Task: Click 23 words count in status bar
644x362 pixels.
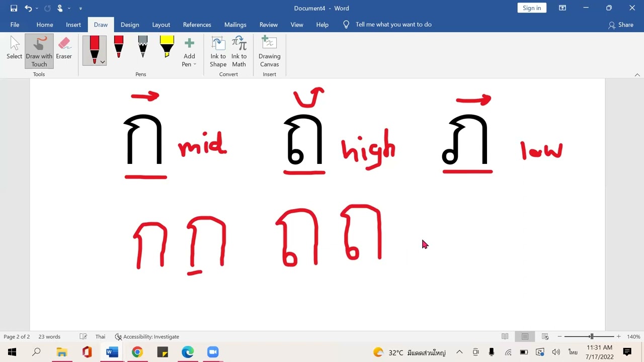Action: 49,337
